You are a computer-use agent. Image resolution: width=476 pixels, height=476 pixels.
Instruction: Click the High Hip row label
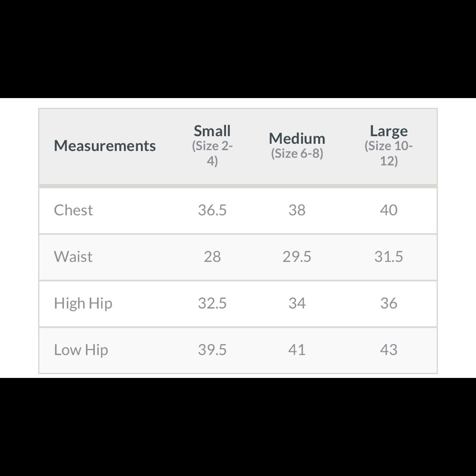(x=83, y=303)
